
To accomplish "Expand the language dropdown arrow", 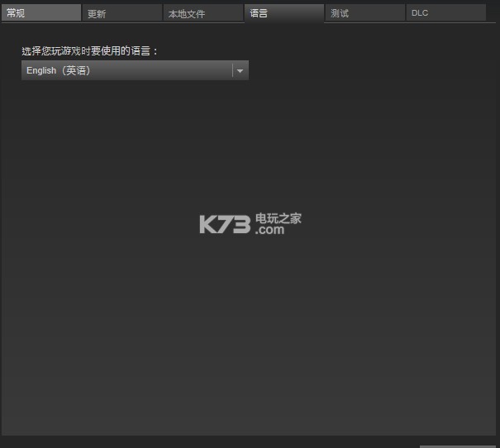I will 240,71.
